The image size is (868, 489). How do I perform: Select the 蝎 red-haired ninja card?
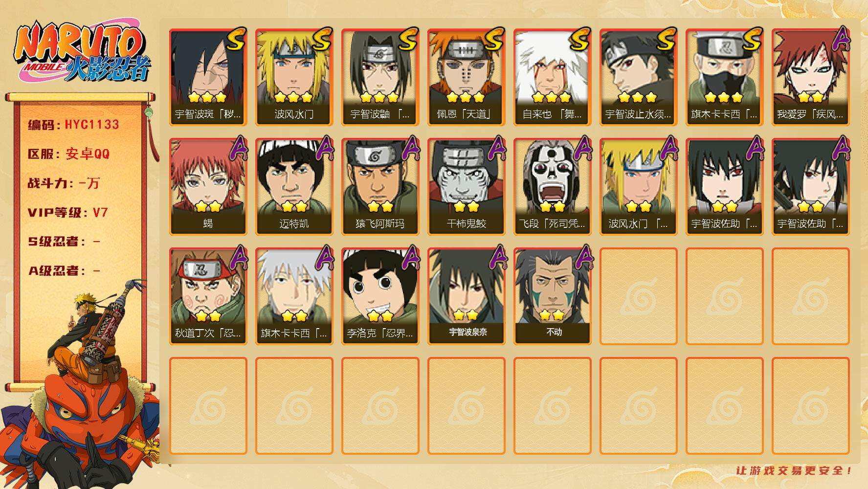(208, 187)
